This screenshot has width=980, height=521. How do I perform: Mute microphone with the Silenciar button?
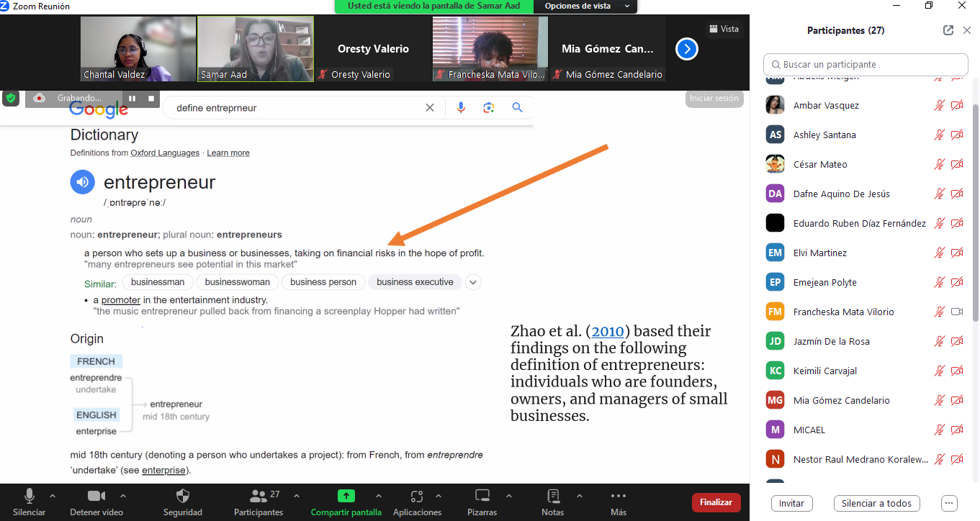tap(30, 496)
